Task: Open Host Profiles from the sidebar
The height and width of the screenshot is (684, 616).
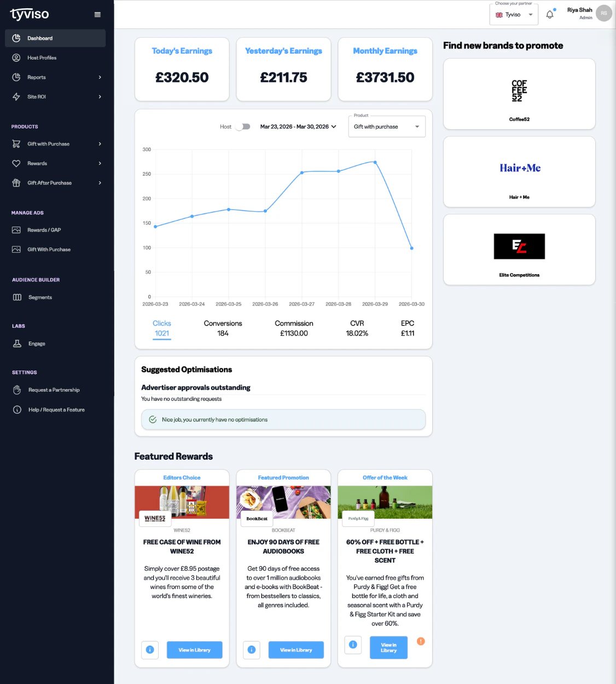Action: [42, 57]
